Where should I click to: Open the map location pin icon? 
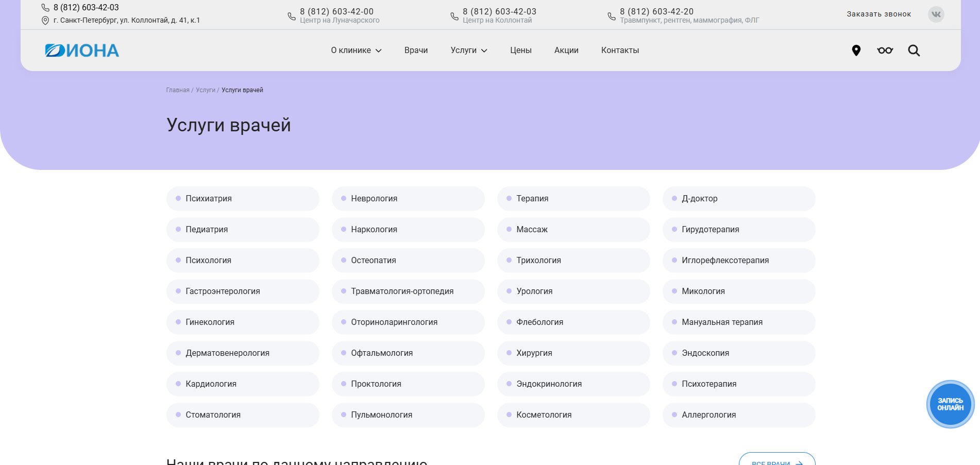click(x=856, y=50)
